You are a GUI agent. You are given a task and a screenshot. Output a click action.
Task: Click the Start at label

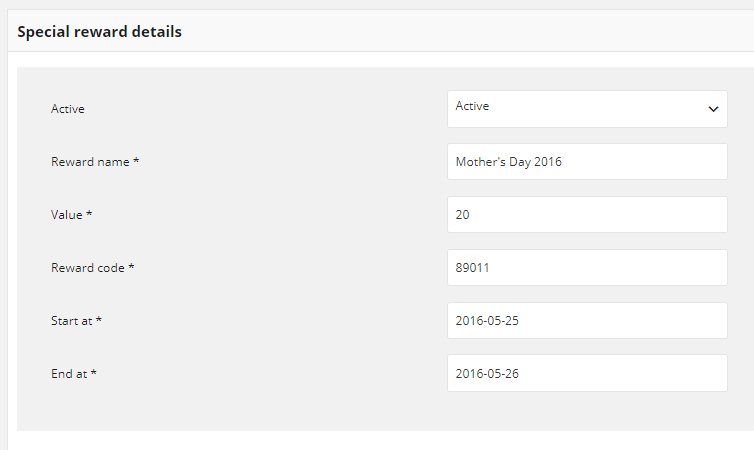[x=76, y=320]
